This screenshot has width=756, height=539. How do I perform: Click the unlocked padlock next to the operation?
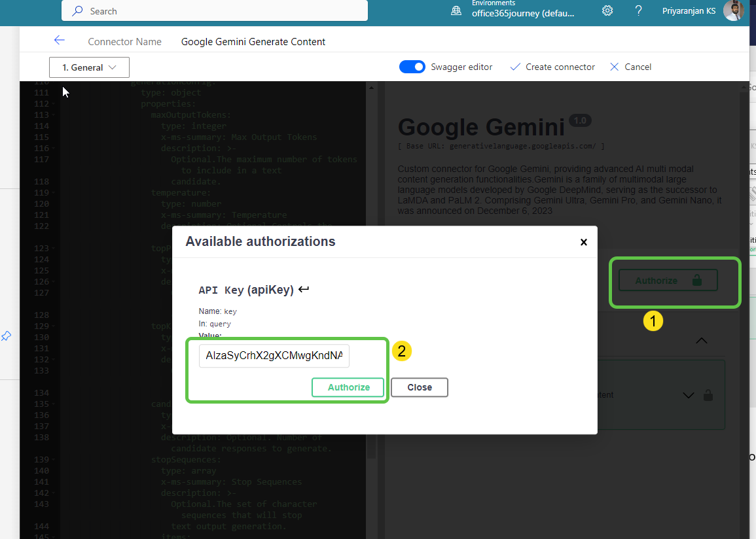tap(708, 395)
